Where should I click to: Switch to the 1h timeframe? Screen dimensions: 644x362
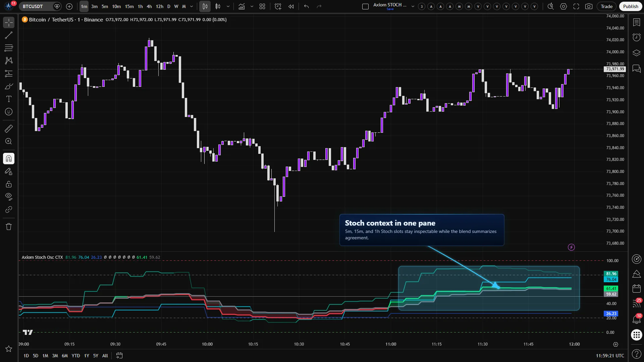pyautogui.click(x=140, y=6)
